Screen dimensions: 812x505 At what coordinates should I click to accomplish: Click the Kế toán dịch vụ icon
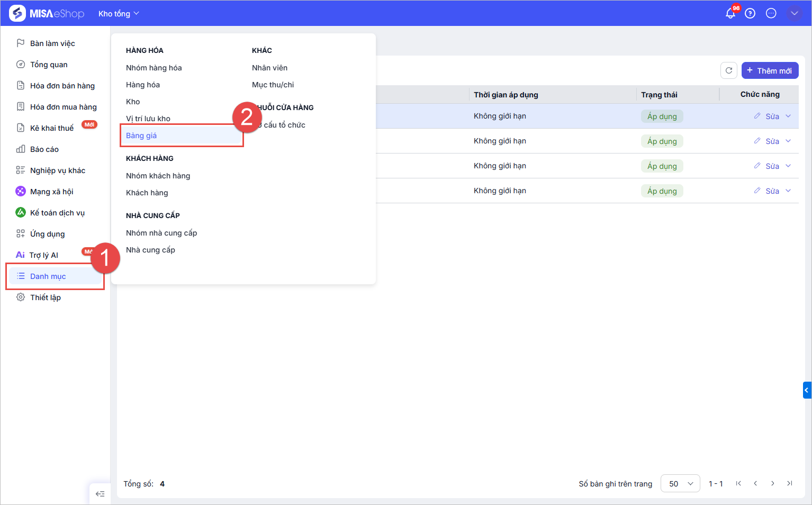pyautogui.click(x=21, y=212)
